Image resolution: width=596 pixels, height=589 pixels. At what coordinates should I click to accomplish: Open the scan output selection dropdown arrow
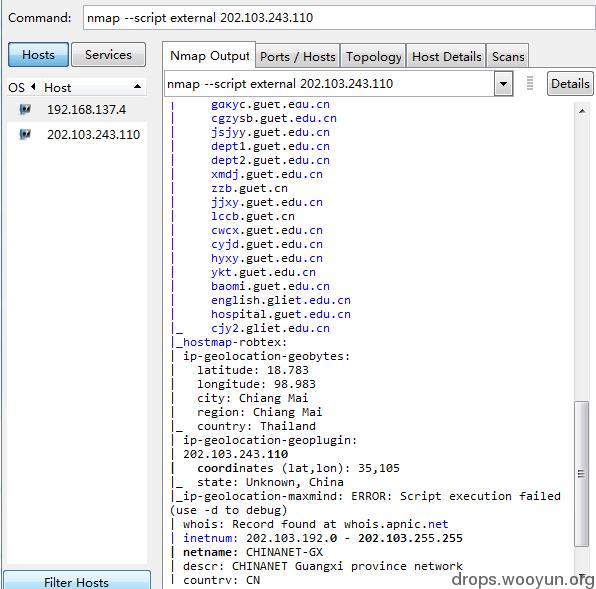(x=503, y=84)
